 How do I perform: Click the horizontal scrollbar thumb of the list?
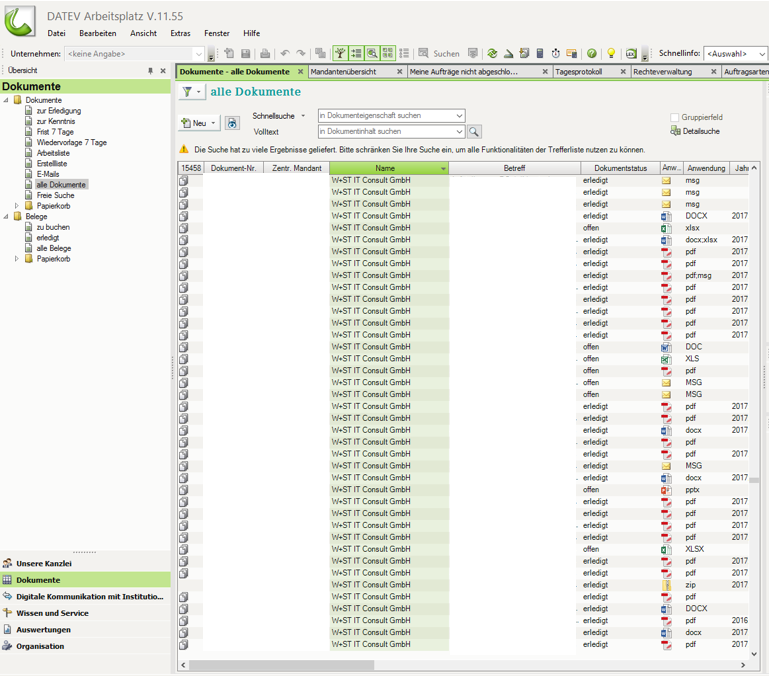[x=282, y=665]
